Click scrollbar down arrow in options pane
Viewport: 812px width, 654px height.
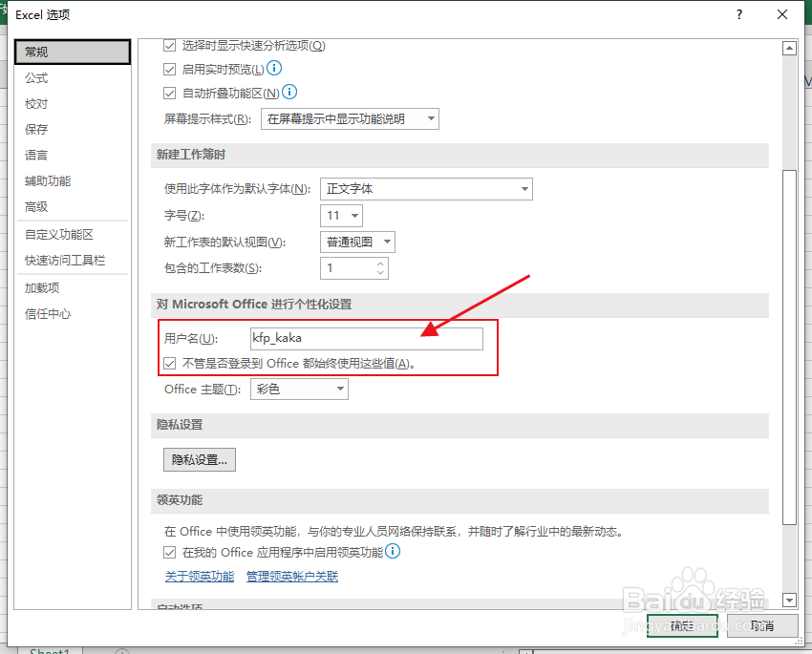point(789,601)
